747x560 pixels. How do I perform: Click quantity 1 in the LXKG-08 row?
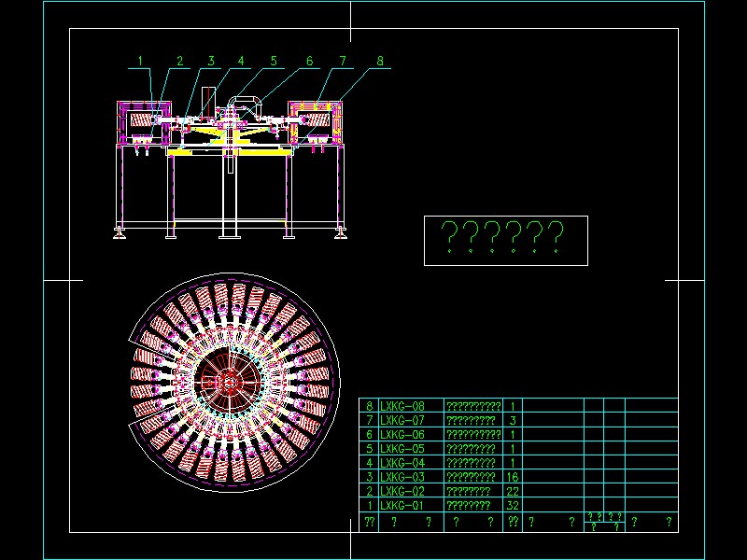click(x=513, y=406)
